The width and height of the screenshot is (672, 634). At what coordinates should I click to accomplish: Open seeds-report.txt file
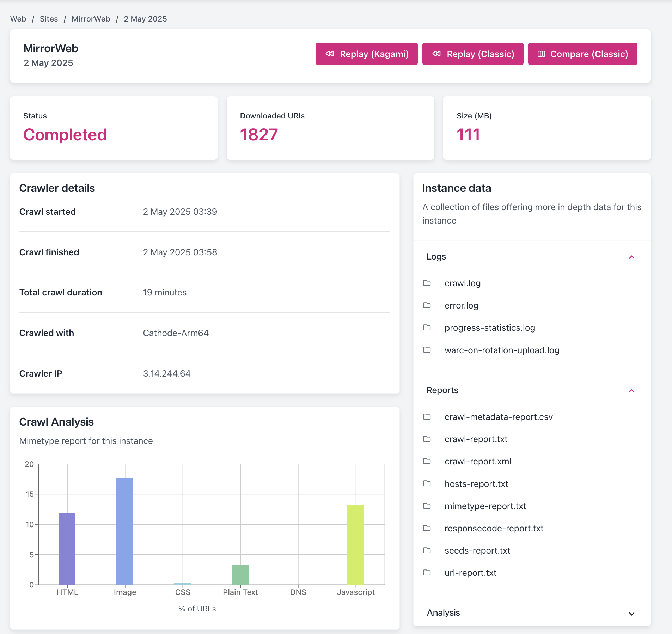point(477,550)
